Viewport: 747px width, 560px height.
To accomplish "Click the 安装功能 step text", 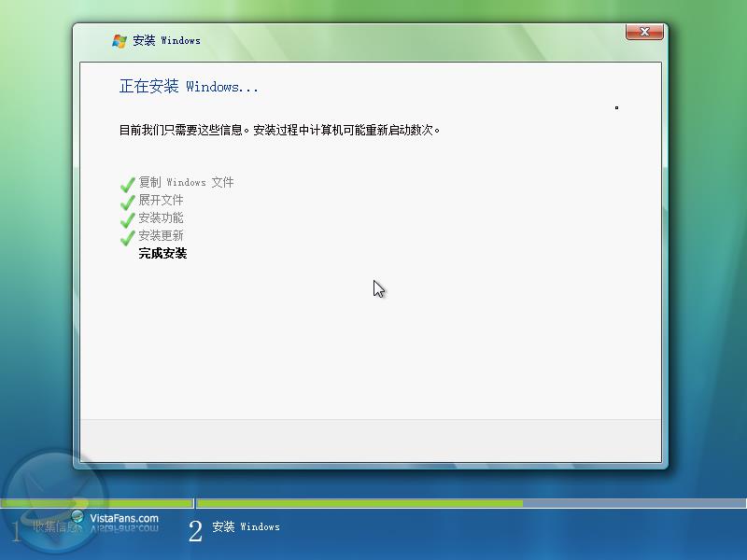I will [161, 218].
